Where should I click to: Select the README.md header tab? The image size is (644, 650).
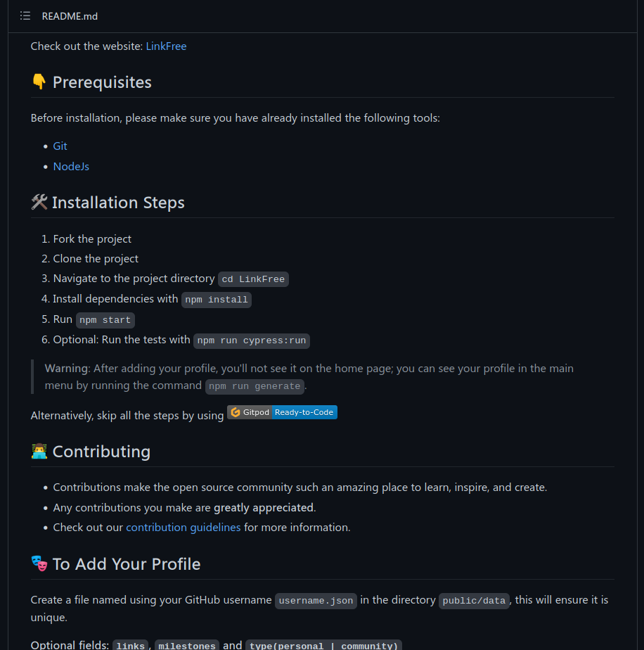coord(70,15)
